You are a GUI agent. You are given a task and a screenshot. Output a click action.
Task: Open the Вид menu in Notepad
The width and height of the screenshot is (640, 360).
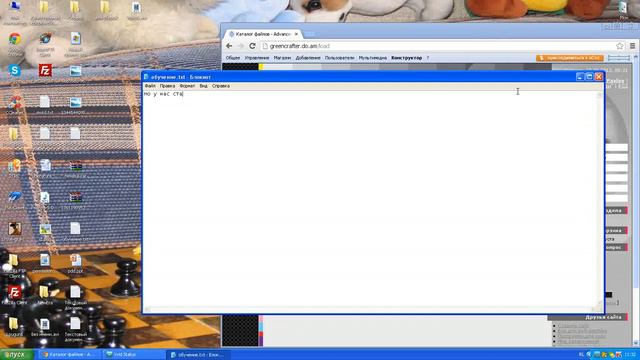(x=203, y=86)
